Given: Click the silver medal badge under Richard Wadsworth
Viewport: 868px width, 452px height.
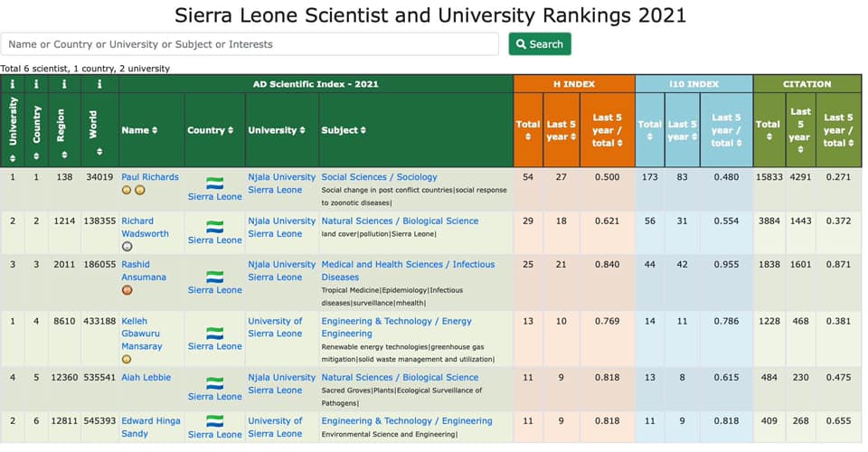Looking at the screenshot, I should tap(127, 246).
